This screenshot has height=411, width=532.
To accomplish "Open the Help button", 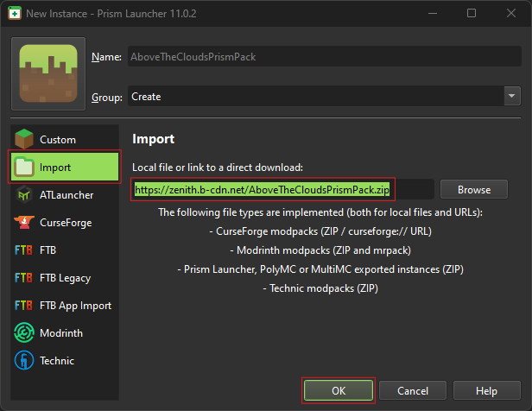I will 486,390.
